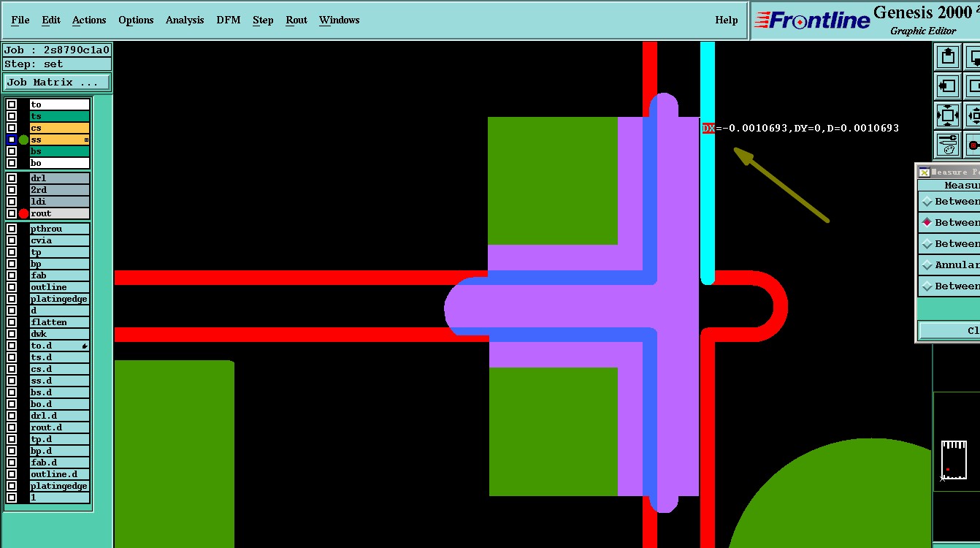Image resolution: width=980 pixels, height=548 pixels.
Task: Open the wrench and palette tool icon
Action: (x=947, y=144)
